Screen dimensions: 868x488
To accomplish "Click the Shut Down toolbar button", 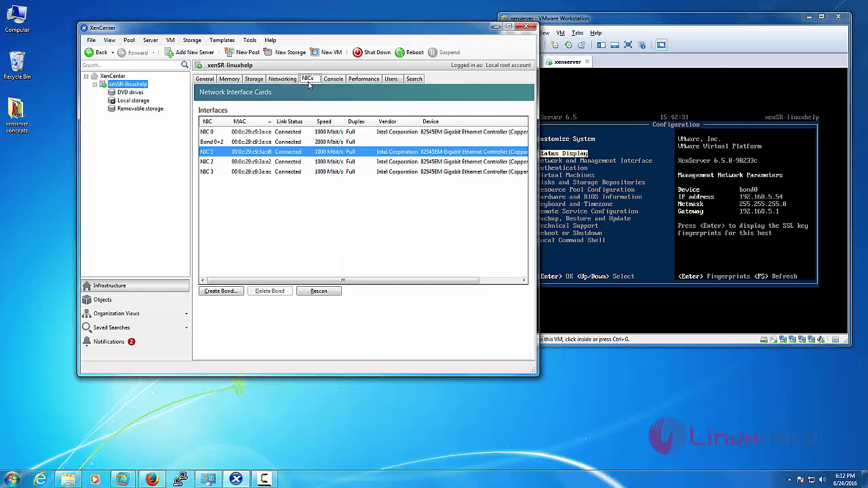I will [x=372, y=52].
